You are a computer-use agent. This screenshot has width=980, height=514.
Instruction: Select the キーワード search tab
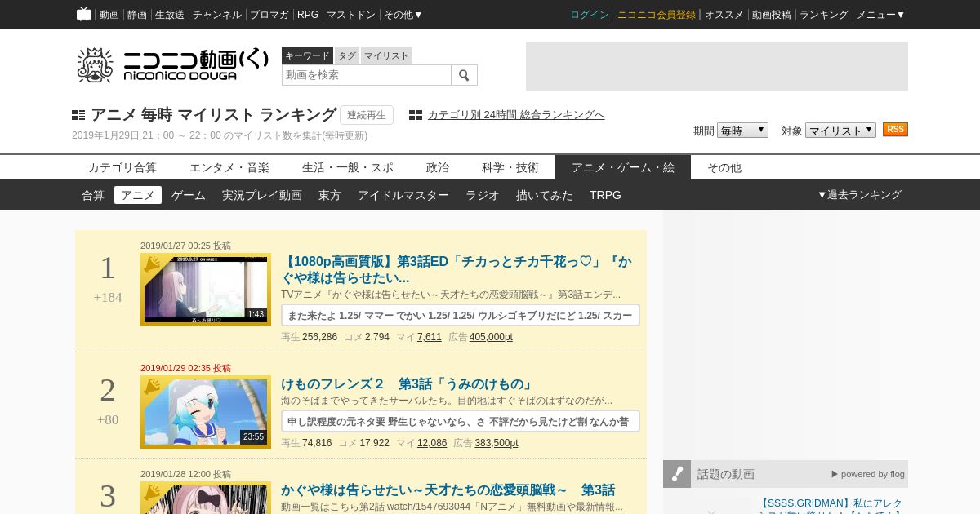coord(307,55)
